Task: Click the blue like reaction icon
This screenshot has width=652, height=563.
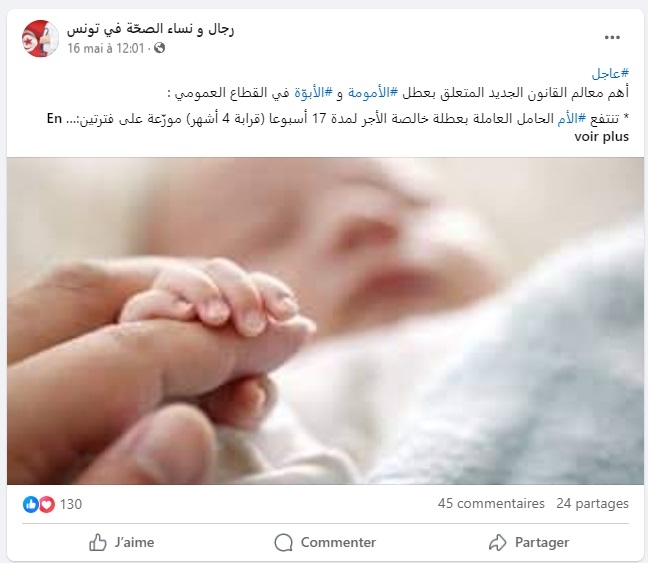Action: pyautogui.click(x=30, y=504)
